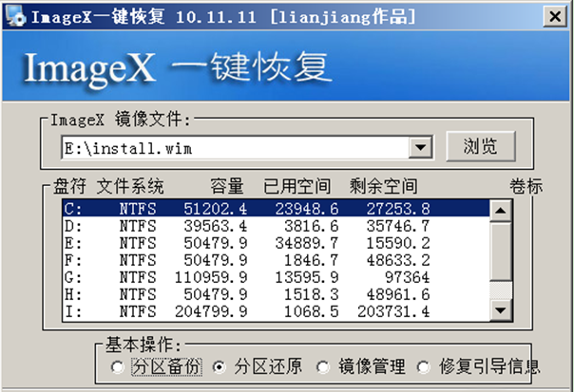Image resolution: width=574 pixels, height=392 pixels.
Task: Click the ImageX app icon in title bar
Action: [16, 16]
